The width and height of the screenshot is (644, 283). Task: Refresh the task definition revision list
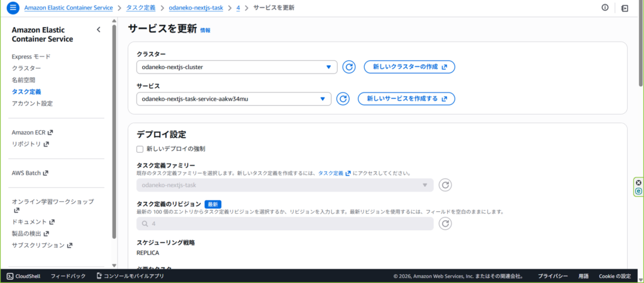coord(445,223)
